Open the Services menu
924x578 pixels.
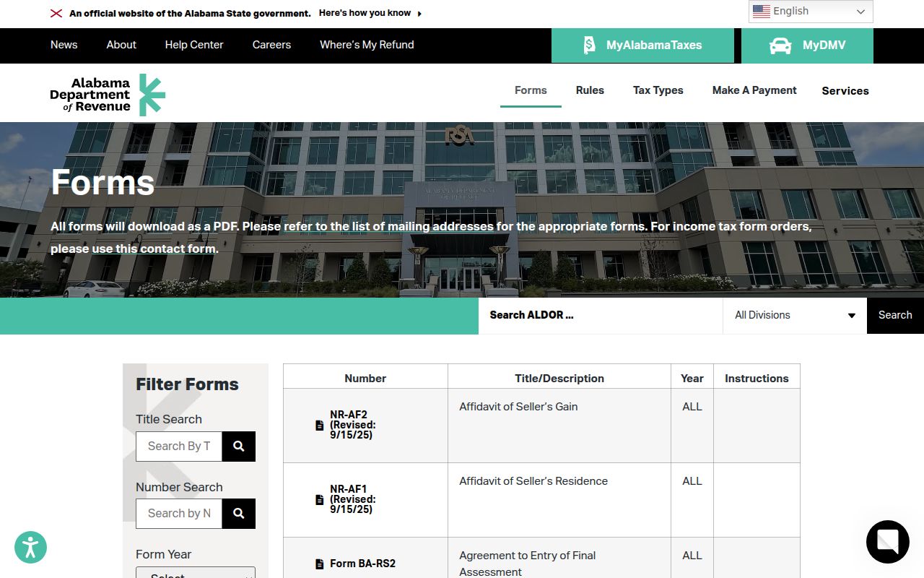[x=845, y=91]
